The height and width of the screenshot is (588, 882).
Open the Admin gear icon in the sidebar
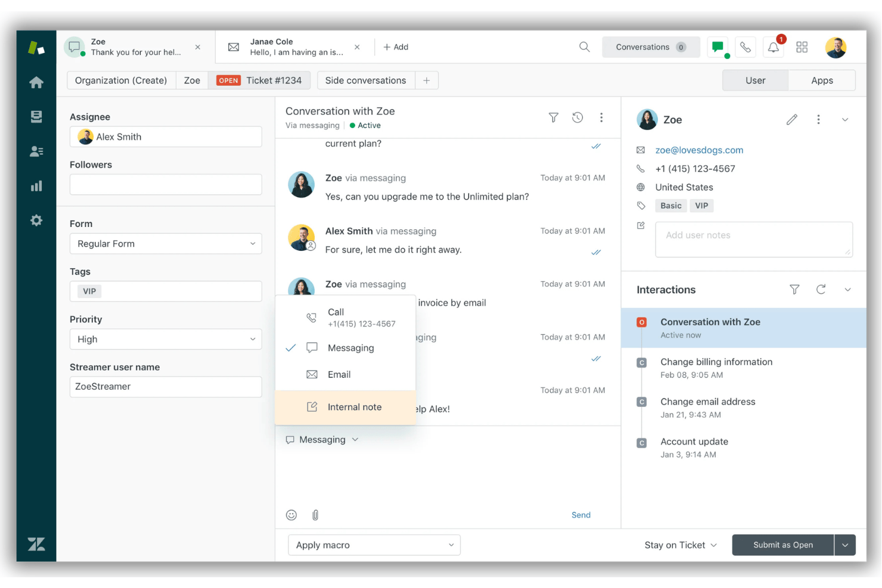(36, 220)
